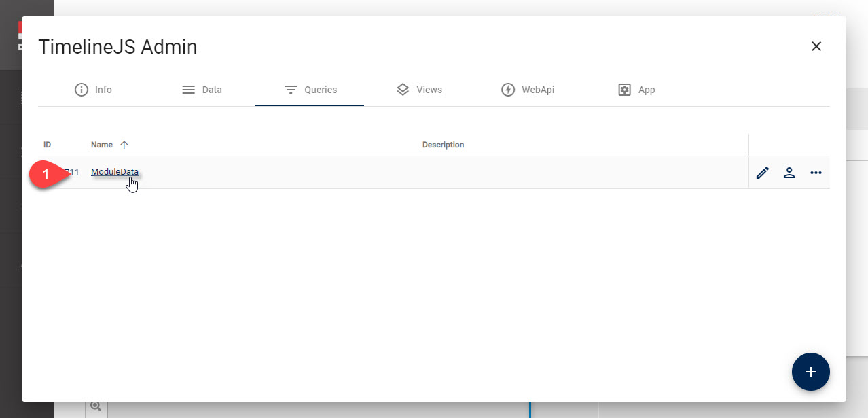Switch to the Info tab
Image resolution: width=868 pixels, height=418 pixels.
(x=93, y=90)
